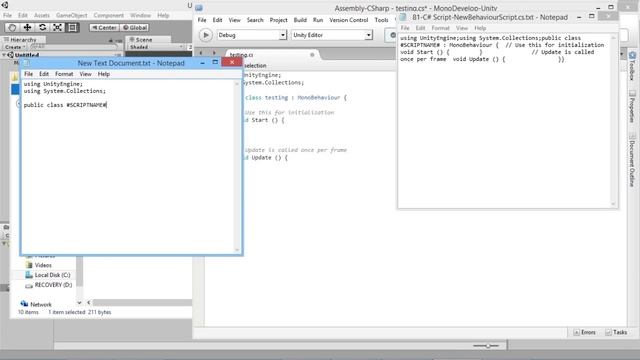
Task: Click the Run play button in MonoDevelop
Action: [206, 35]
